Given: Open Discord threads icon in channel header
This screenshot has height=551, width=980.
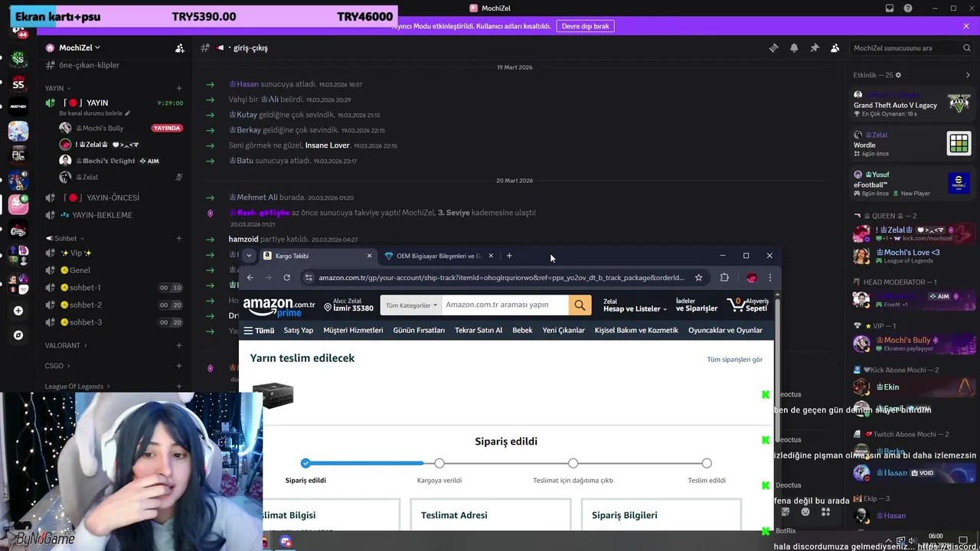Looking at the screenshot, I should point(773,47).
